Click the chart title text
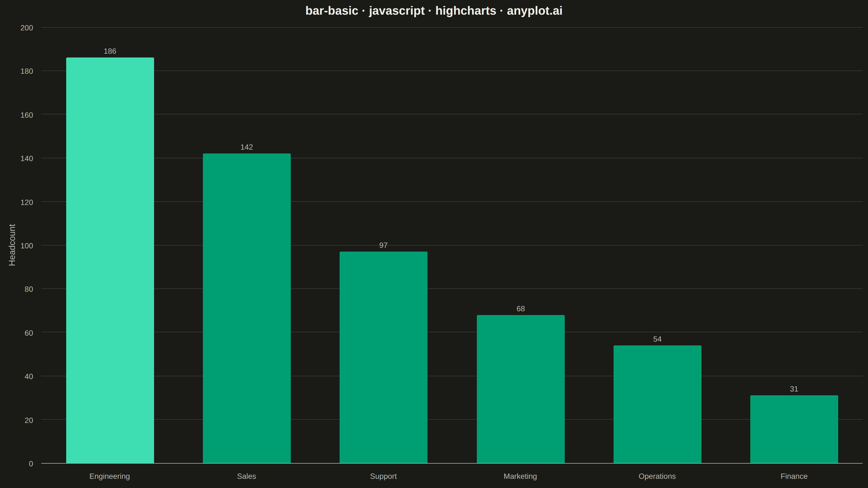This screenshot has height=488, width=868. 434,11
